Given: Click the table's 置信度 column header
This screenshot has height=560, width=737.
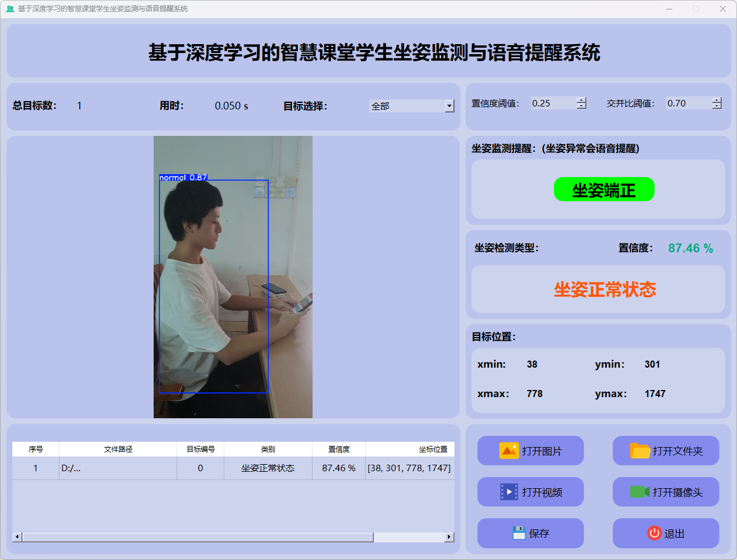Looking at the screenshot, I should pos(339,449).
